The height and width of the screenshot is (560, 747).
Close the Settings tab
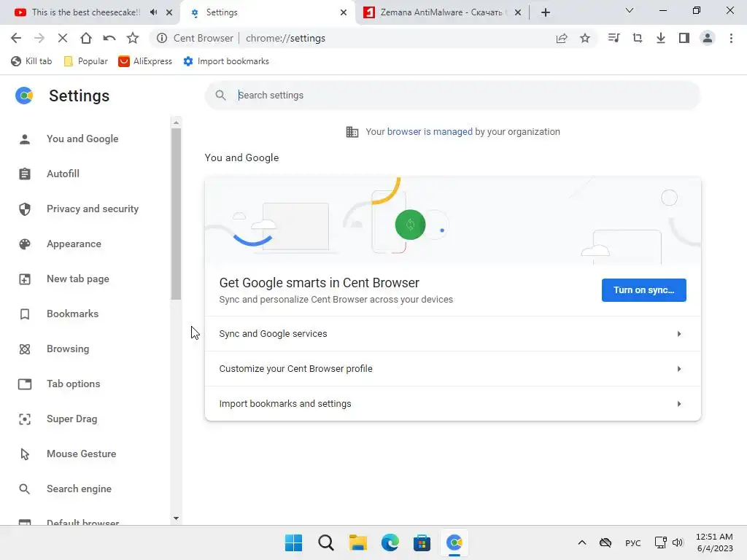click(344, 12)
